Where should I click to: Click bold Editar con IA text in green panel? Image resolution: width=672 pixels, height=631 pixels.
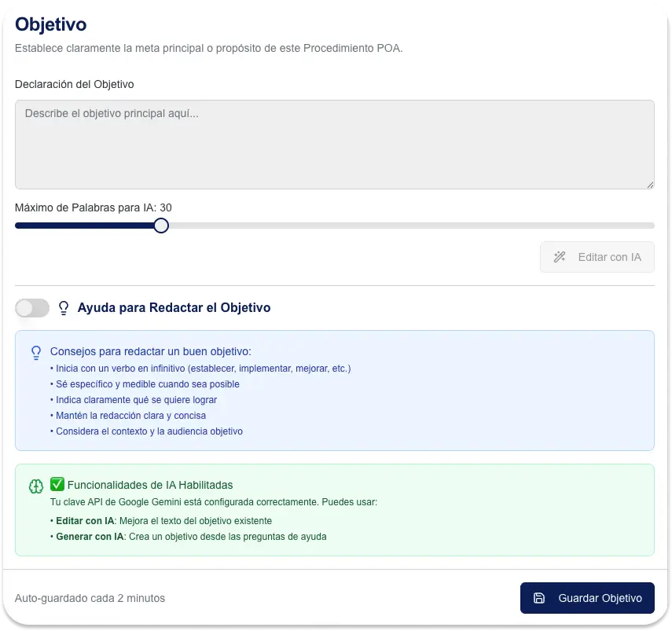pos(86,521)
